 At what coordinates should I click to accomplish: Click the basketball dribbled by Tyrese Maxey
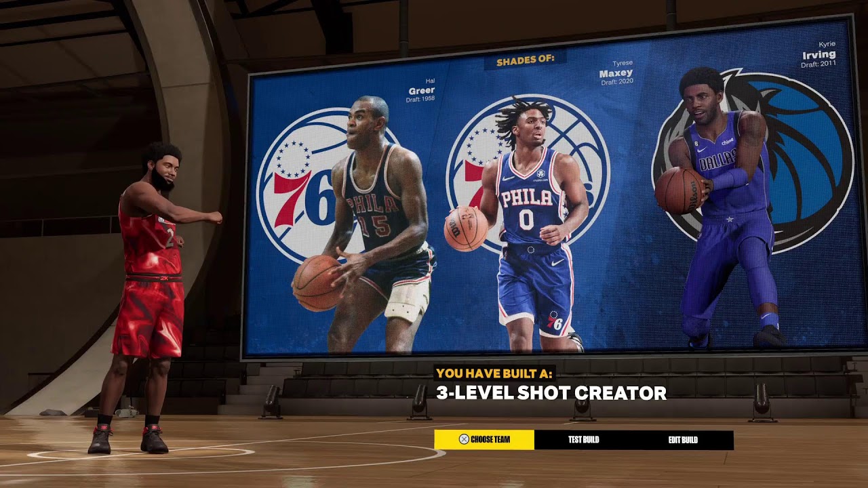[x=466, y=228]
